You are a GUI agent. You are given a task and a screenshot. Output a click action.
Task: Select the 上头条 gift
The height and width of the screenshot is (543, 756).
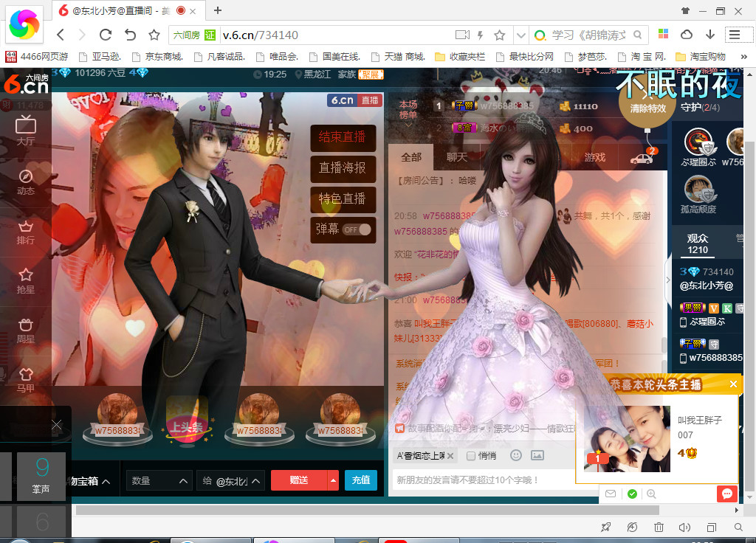tap(188, 420)
